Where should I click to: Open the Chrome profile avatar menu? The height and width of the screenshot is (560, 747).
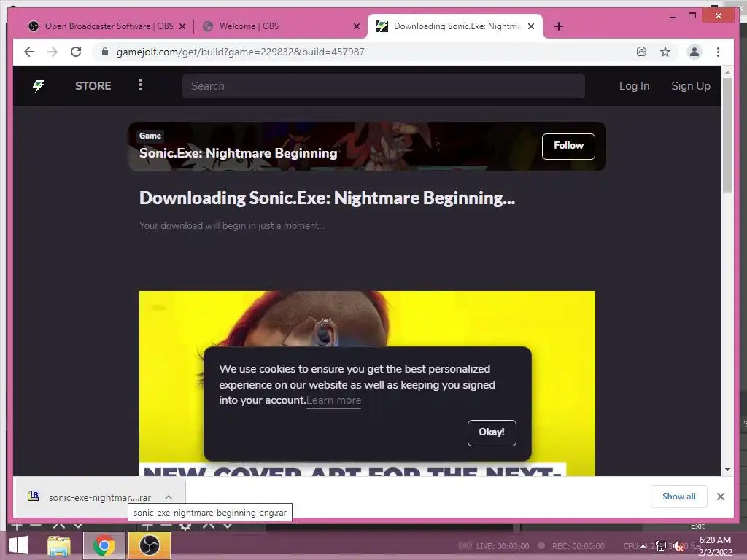(694, 52)
